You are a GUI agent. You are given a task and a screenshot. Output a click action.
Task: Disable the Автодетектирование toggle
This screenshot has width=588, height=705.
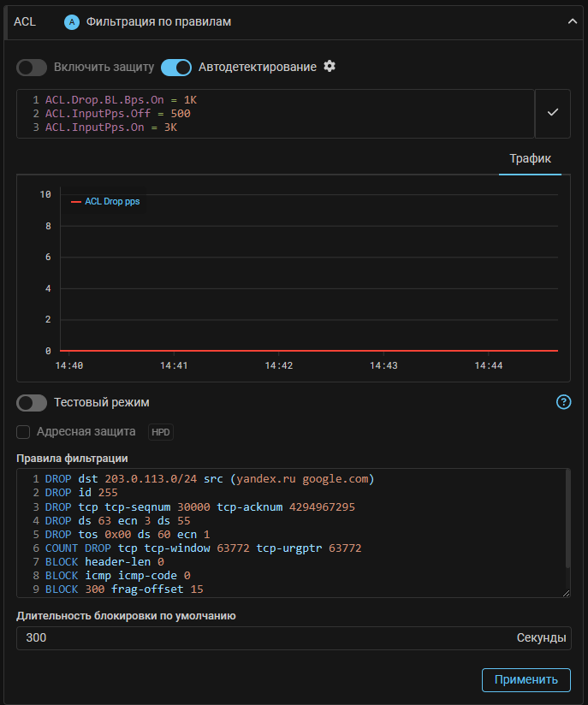click(x=176, y=68)
